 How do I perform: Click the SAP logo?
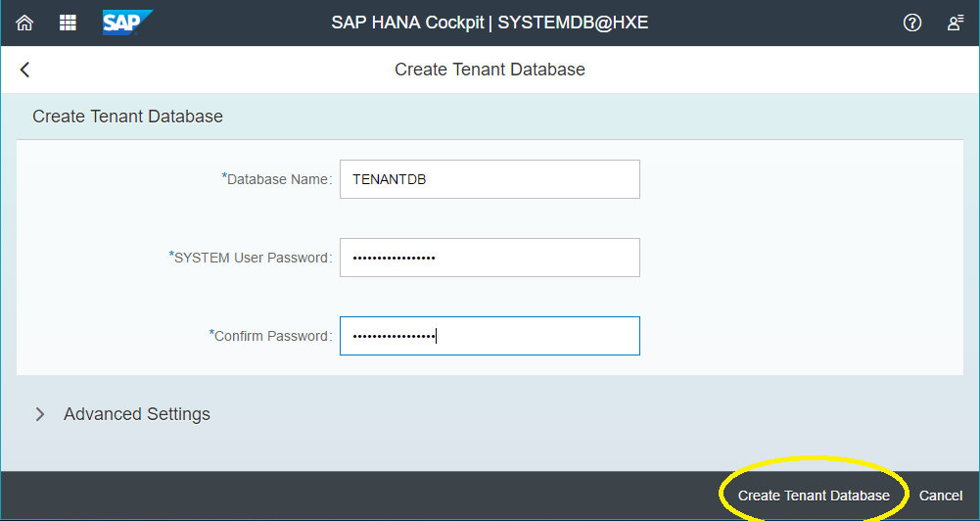coord(127,24)
